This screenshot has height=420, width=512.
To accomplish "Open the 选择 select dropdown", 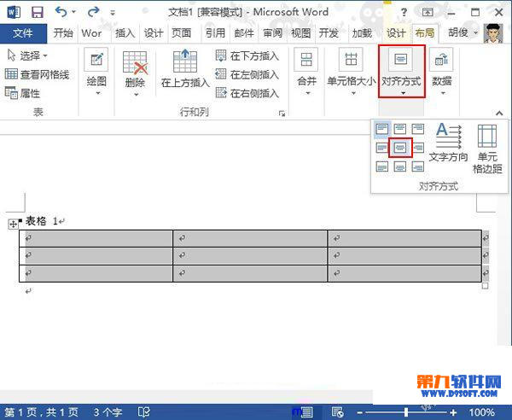I will (x=27, y=55).
